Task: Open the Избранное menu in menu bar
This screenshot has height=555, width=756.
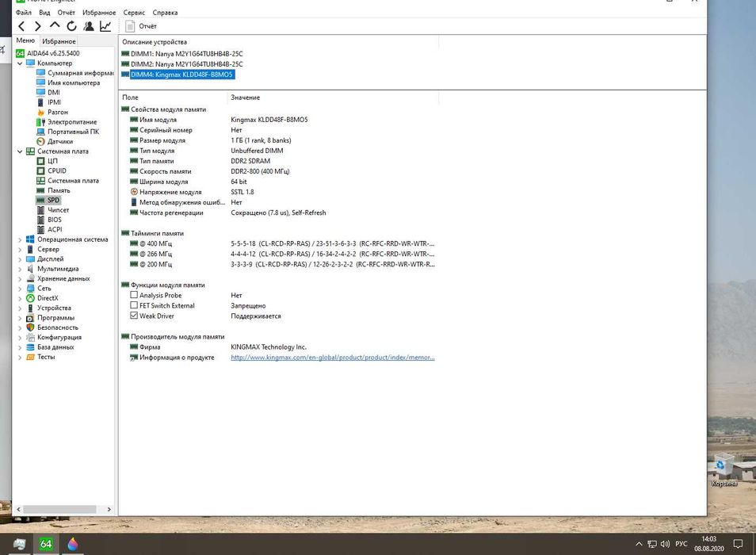Action: pyautogui.click(x=99, y=13)
